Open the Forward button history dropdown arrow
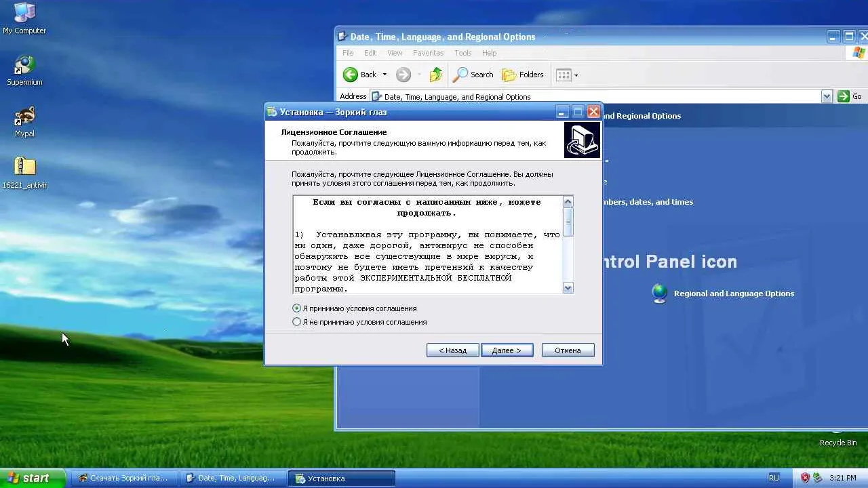 [x=419, y=75]
